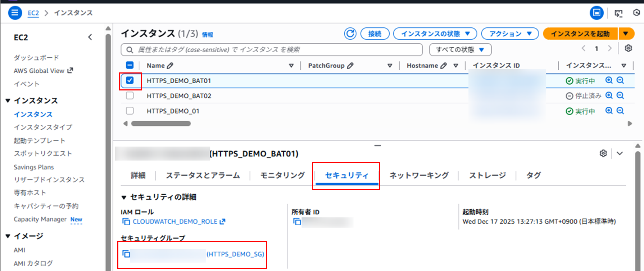Click the refresh instances icon
The image size is (644, 271).
pos(350,34)
